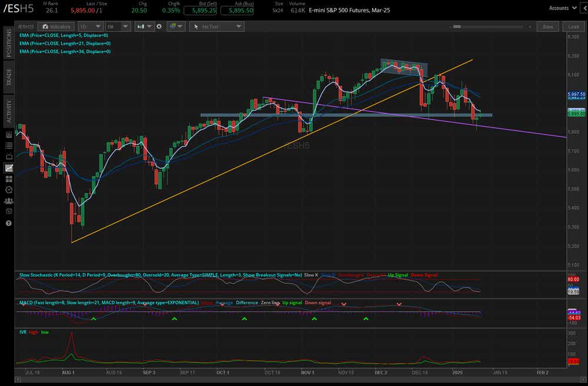The width and height of the screenshot is (588, 386).
Task: Click the Indicators button on toolbar
Action: pos(56,26)
